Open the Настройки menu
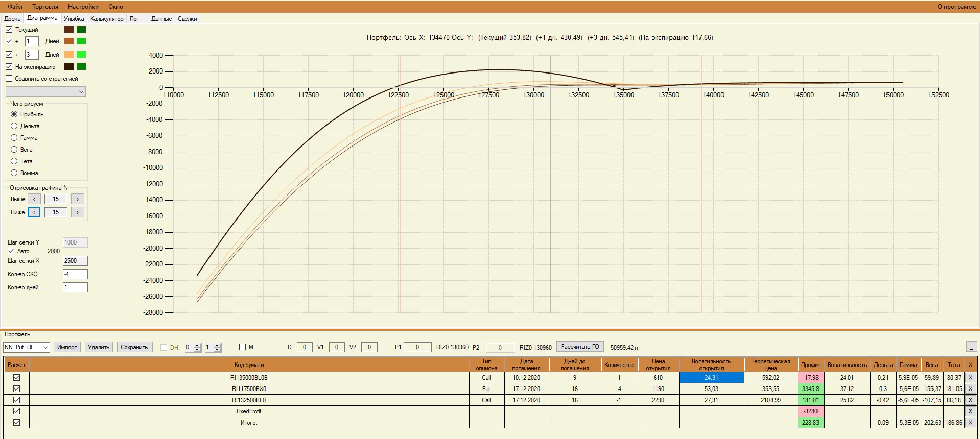The image size is (980, 439). (83, 7)
